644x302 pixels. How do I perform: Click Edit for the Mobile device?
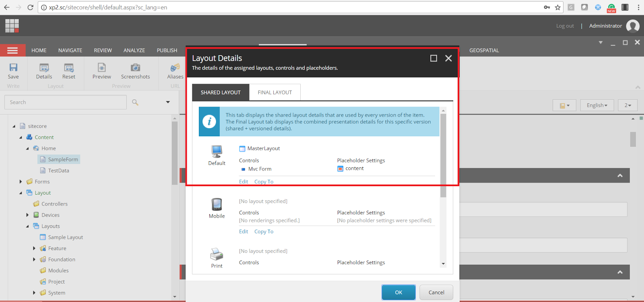pos(244,232)
